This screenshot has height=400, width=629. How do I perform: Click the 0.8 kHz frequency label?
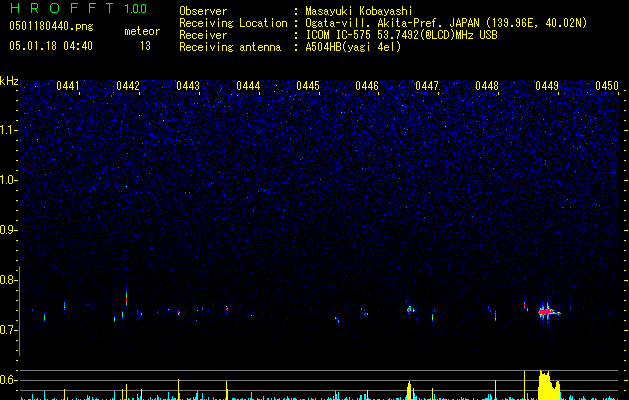pyautogui.click(x=9, y=280)
